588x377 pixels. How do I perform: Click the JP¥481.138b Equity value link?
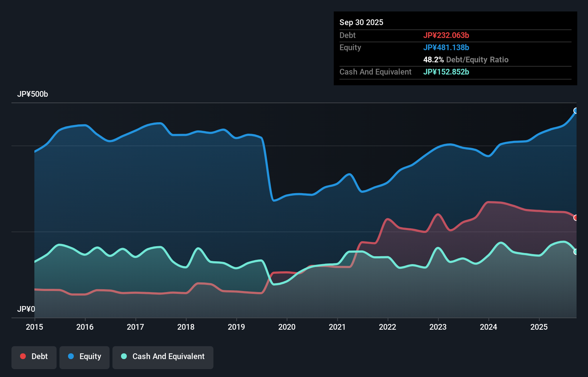click(x=446, y=47)
